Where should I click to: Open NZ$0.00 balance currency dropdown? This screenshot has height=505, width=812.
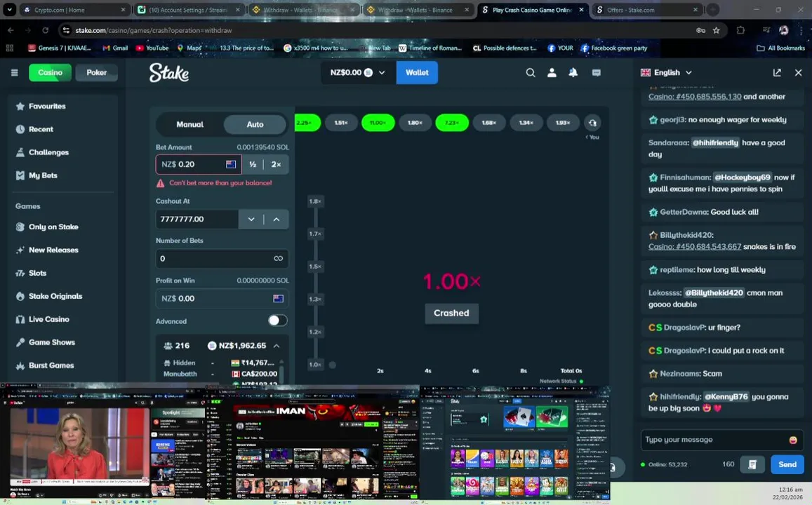(357, 72)
